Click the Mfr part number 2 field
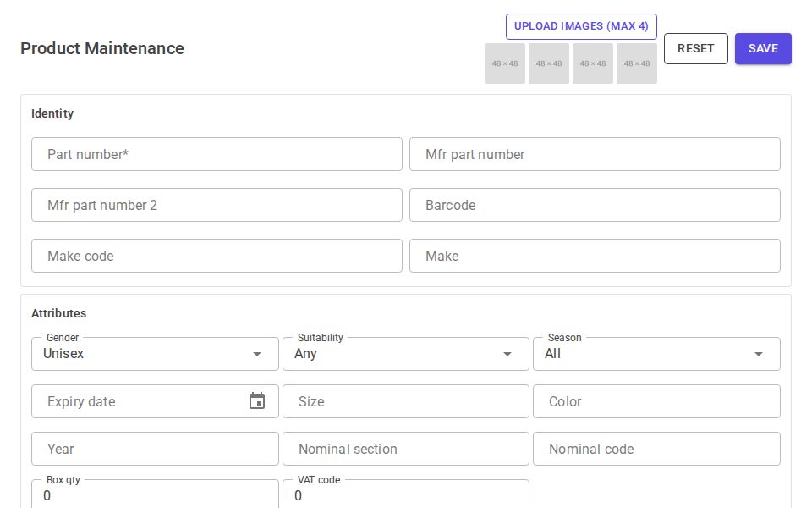Image resolution: width=812 pixels, height=508 pixels. [x=217, y=205]
